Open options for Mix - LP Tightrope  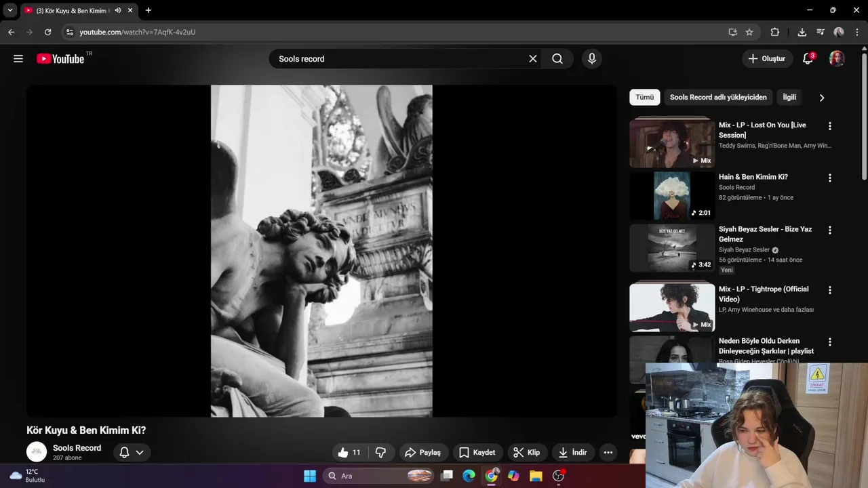829,290
